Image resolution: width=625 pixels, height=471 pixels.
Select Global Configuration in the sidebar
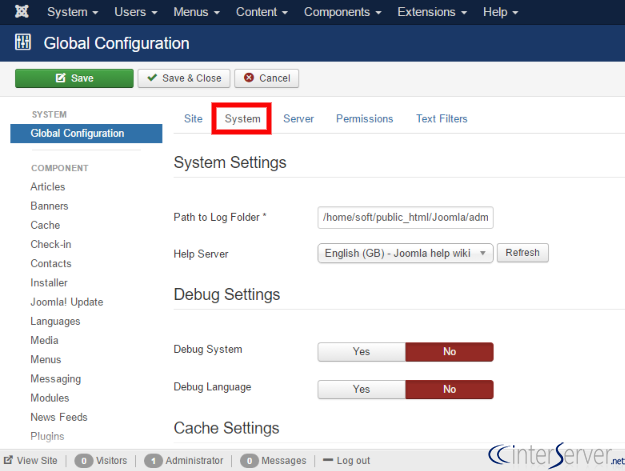click(x=86, y=133)
